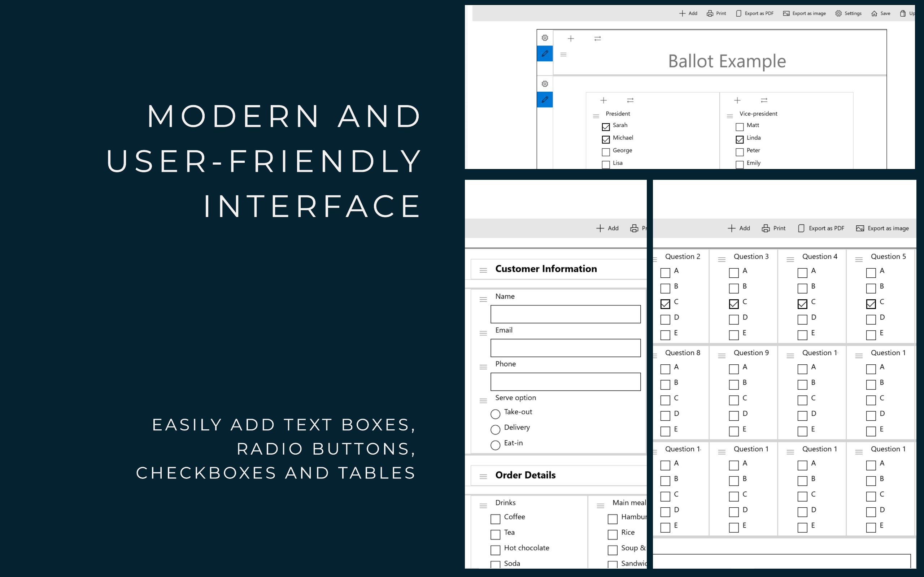This screenshot has width=924, height=577.
Task: Click plus icon above Vice-president section
Action: coord(737,100)
